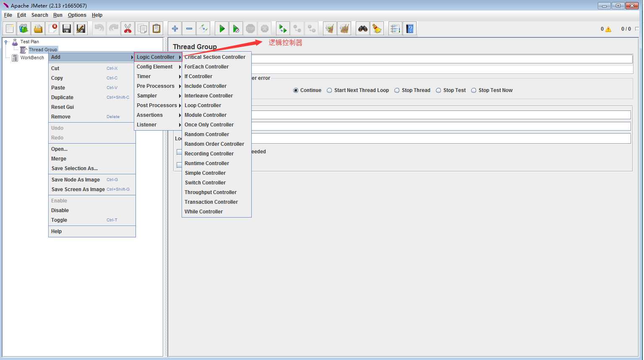Expand the Listener submenu
Viewport: 644px width, 360px height.
point(158,125)
